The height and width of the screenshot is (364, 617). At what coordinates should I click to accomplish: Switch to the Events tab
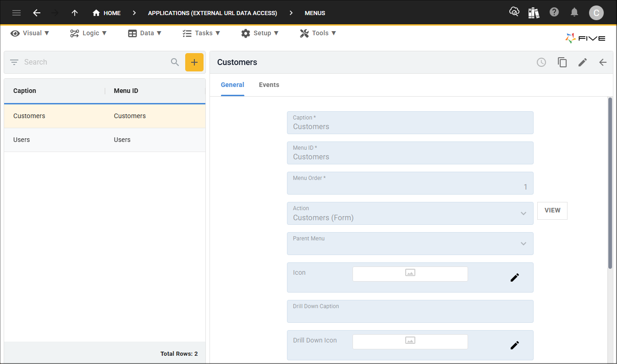[269, 85]
